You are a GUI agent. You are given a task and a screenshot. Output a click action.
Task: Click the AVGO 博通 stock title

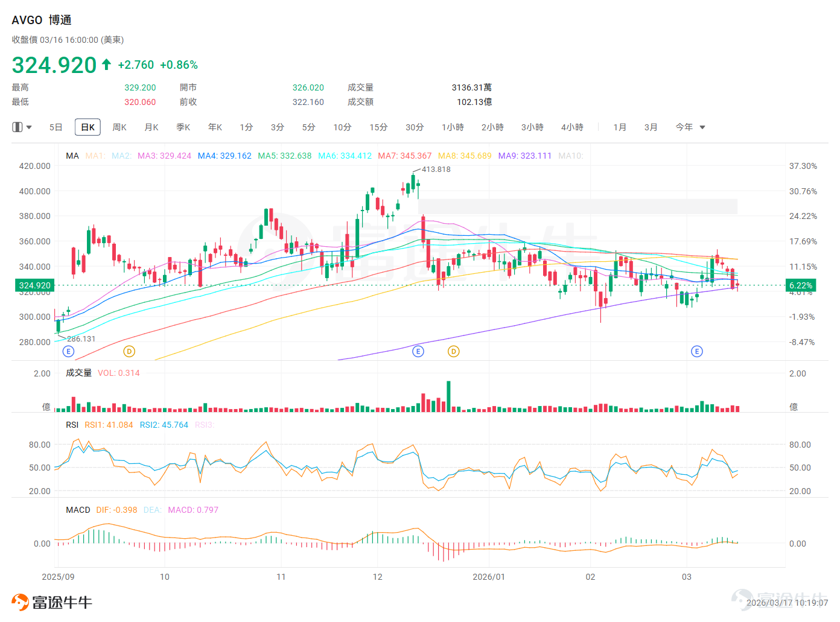click(x=42, y=20)
